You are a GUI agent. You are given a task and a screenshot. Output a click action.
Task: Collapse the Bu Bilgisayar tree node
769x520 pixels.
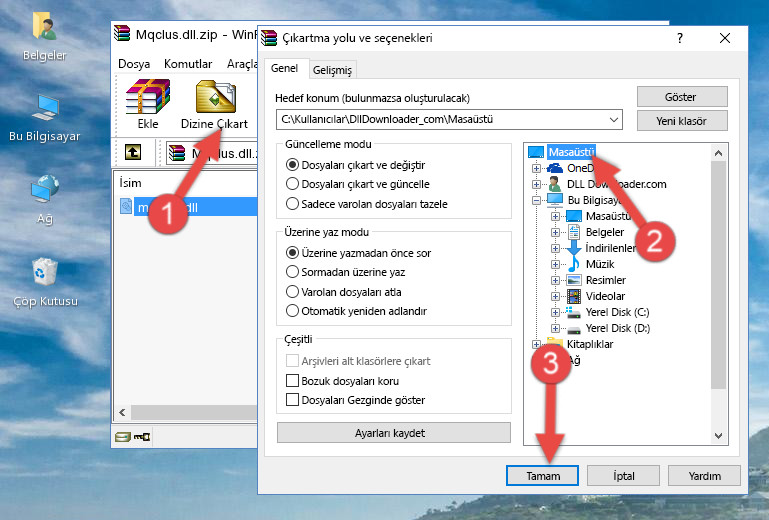536,200
